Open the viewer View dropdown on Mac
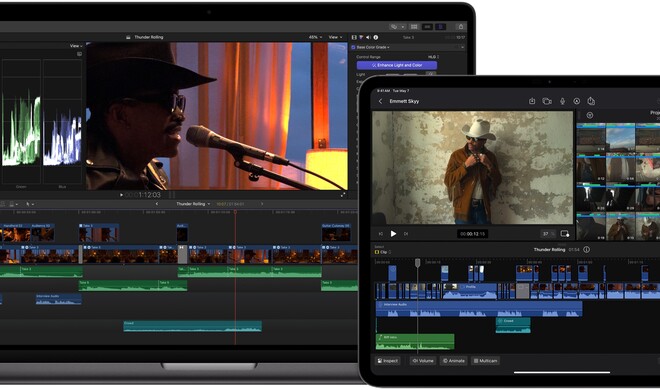Image resolution: width=660 pixels, height=390 pixels. point(335,37)
